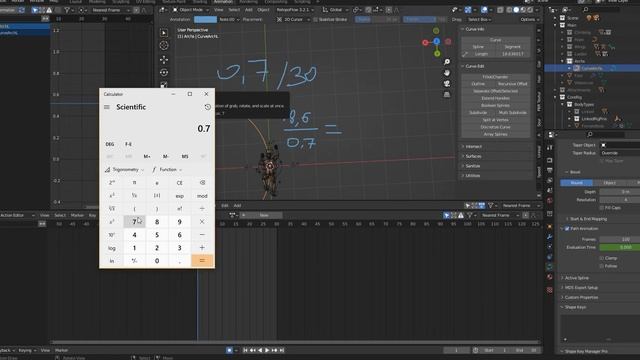
Task: Open the Add menu in 3D viewport
Action: [249, 10]
